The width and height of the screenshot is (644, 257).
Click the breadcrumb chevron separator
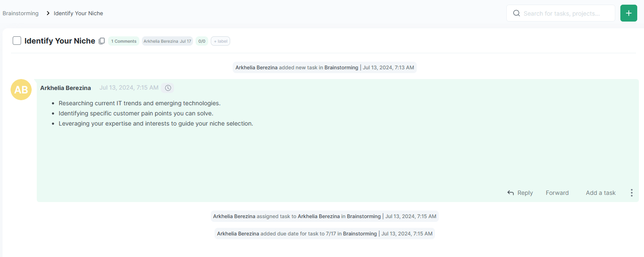point(48,14)
